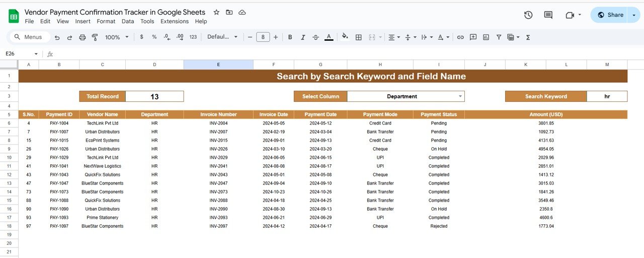Toggle bold formatting
Viewport: 644px width, 258px height.
290,37
